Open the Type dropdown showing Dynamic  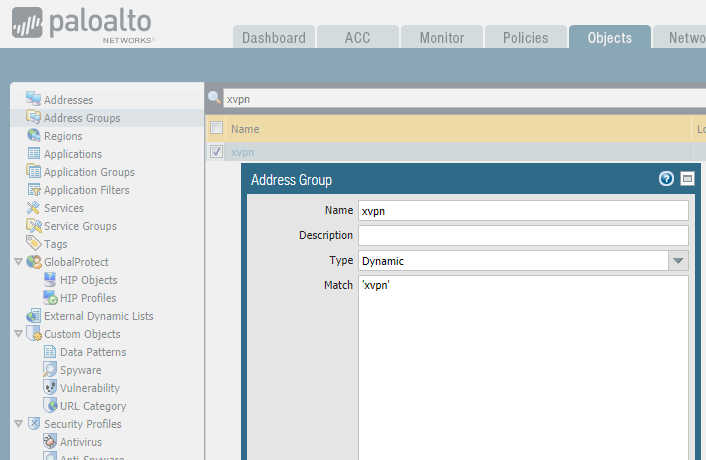coord(678,260)
